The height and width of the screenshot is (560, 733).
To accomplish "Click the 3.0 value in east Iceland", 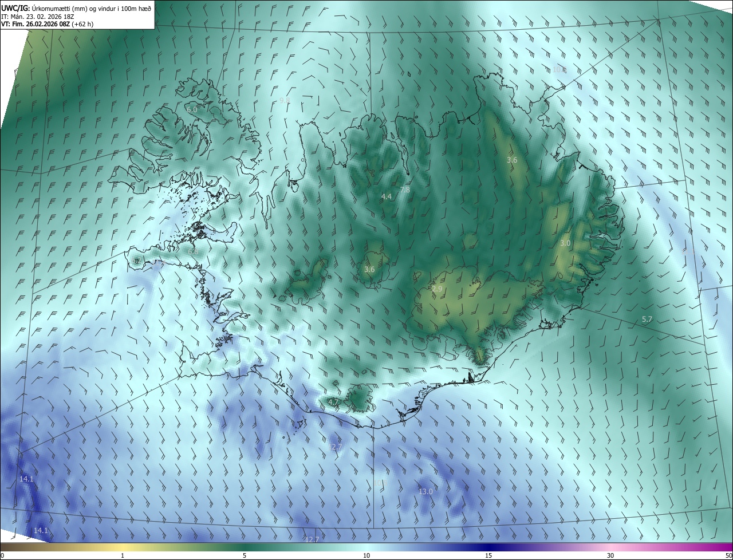I will pos(565,243).
